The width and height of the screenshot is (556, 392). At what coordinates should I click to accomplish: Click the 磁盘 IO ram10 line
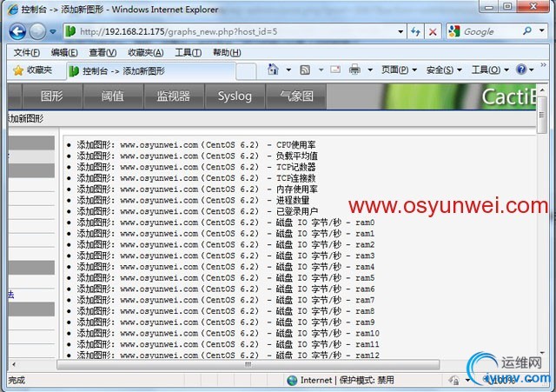pos(228,333)
